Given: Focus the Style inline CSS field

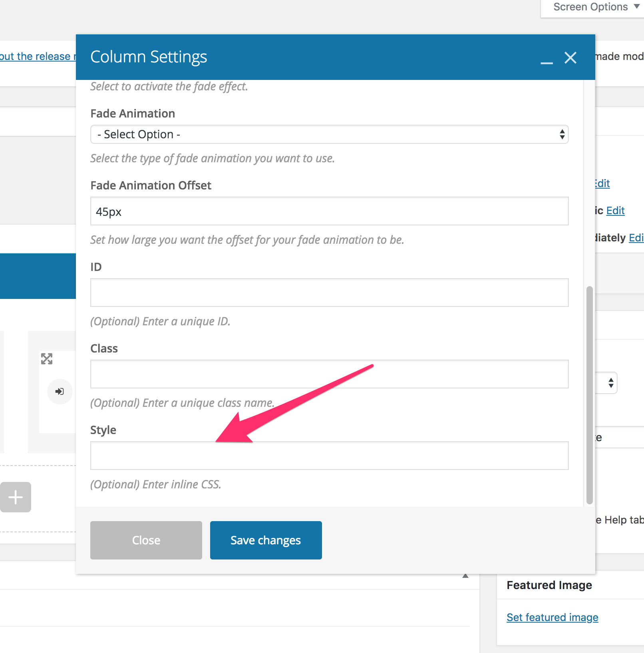Looking at the screenshot, I should 329,456.
